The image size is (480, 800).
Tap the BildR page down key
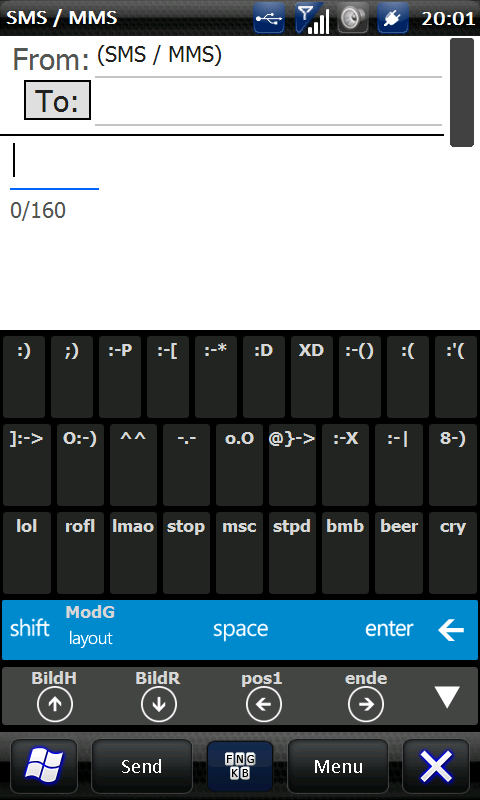[x=158, y=695]
